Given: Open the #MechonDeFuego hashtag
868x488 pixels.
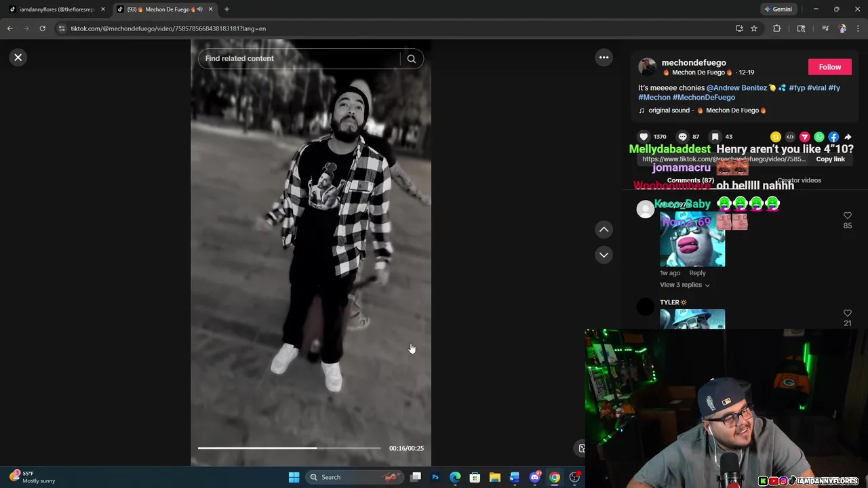Looking at the screenshot, I should [x=704, y=98].
